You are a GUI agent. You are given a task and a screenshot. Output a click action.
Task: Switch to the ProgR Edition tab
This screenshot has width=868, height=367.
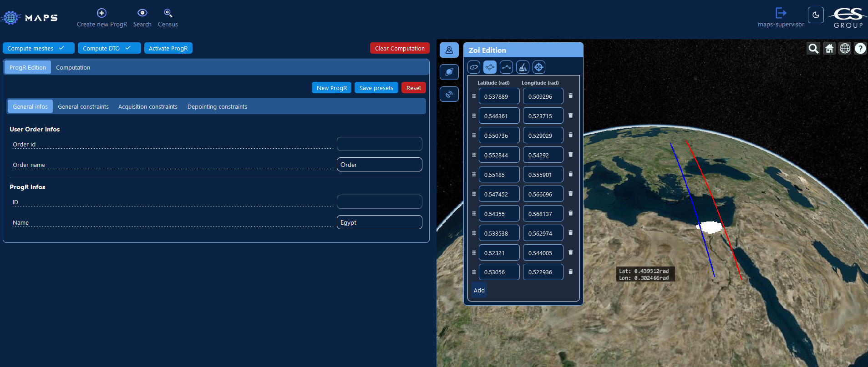click(28, 67)
